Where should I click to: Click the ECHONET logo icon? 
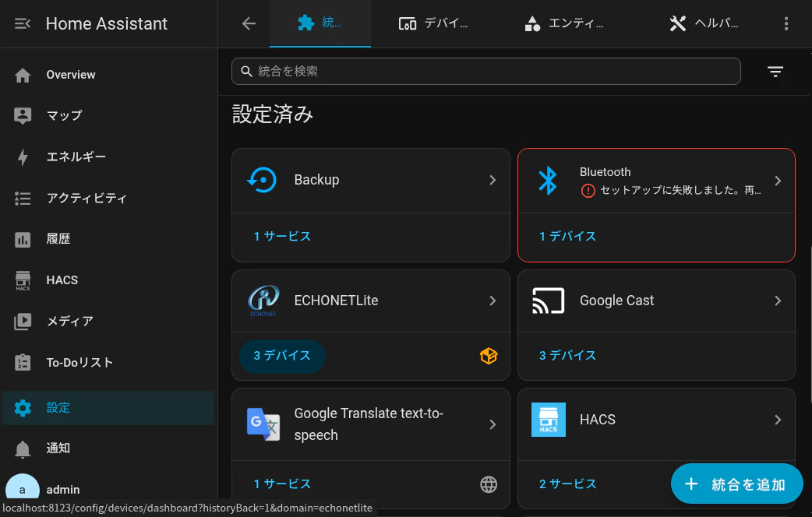pyautogui.click(x=263, y=301)
